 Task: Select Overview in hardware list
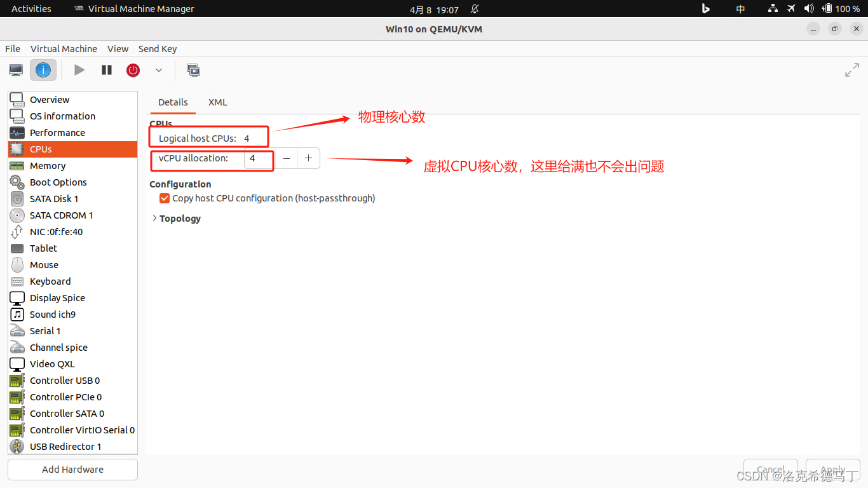(72, 100)
